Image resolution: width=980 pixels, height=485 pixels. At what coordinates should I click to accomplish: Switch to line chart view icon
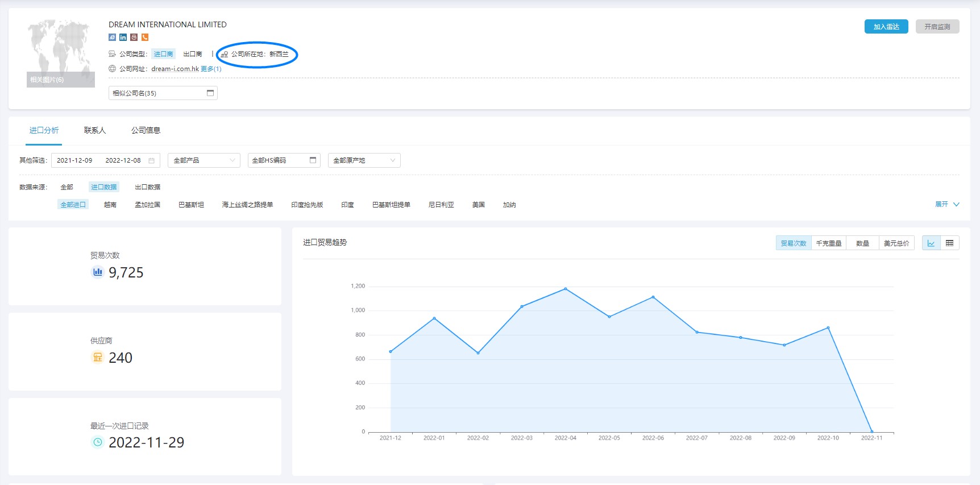point(931,243)
